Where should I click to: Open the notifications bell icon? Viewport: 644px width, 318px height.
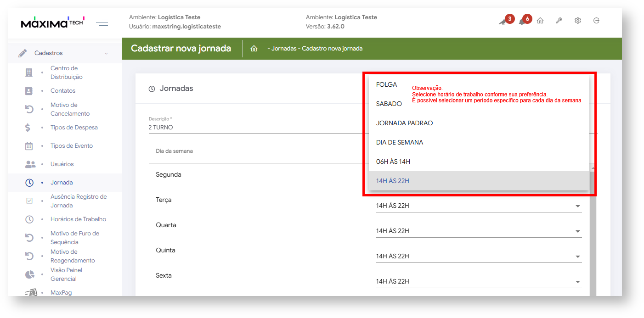(522, 22)
